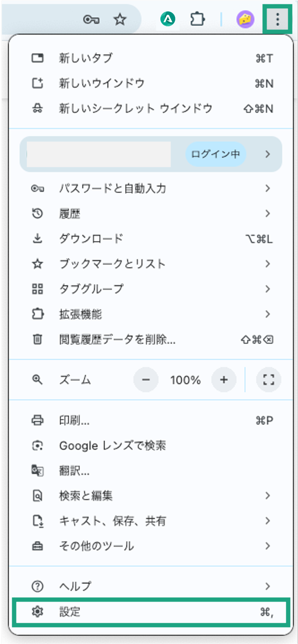Click the password key icon in address bar
Image resolution: width=298 pixels, height=644 pixels.
(91, 19)
